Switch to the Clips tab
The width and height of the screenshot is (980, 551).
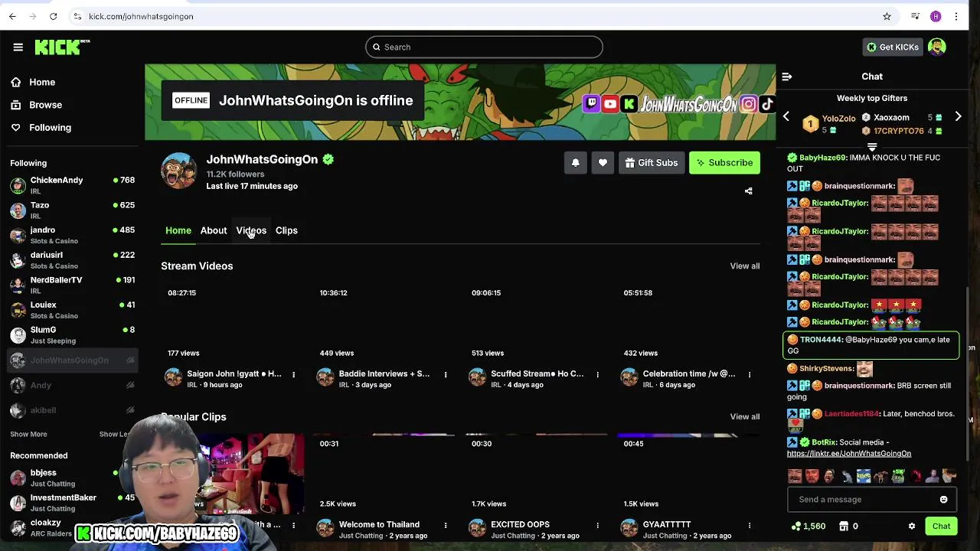[286, 230]
